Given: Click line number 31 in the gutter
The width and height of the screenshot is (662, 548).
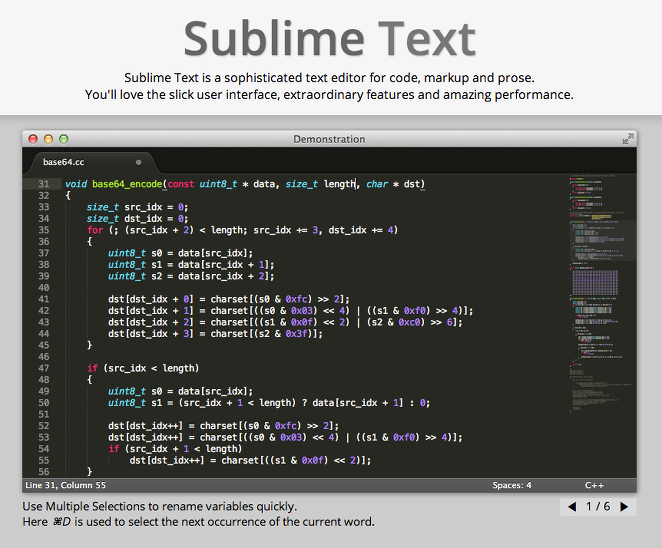Looking at the screenshot, I should tap(44, 184).
